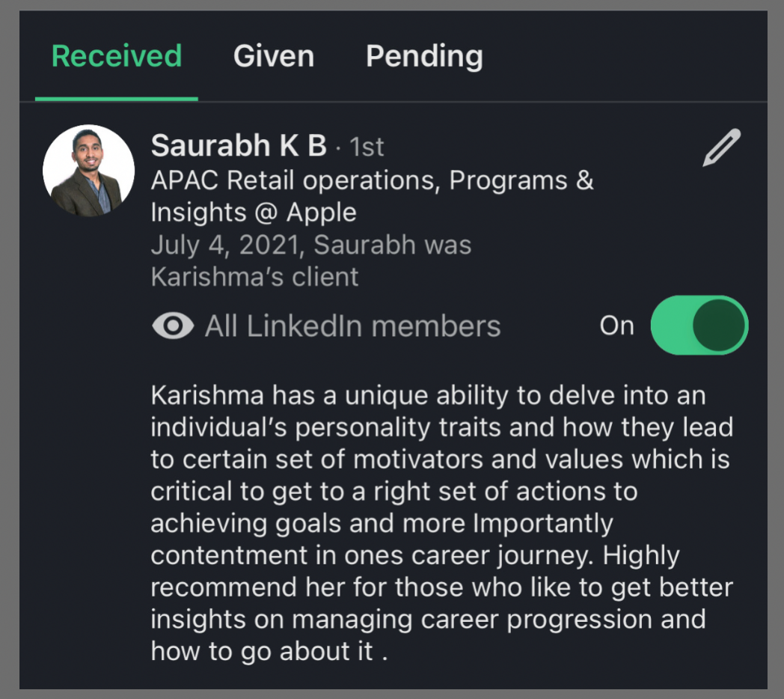Image resolution: width=784 pixels, height=699 pixels.
Task: Select the APAC Retail operations headline
Action: pyautogui.click(x=372, y=180)
